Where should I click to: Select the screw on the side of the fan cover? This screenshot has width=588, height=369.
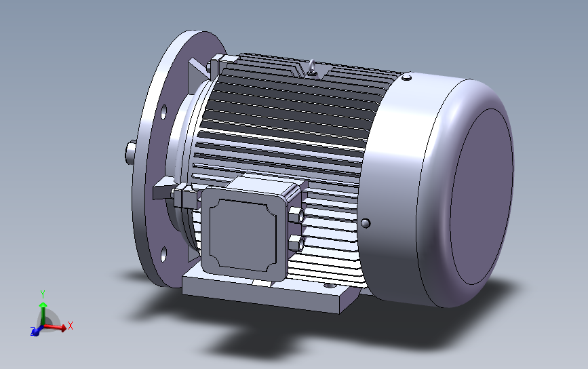pyautogui.click(x=366, y=223)
